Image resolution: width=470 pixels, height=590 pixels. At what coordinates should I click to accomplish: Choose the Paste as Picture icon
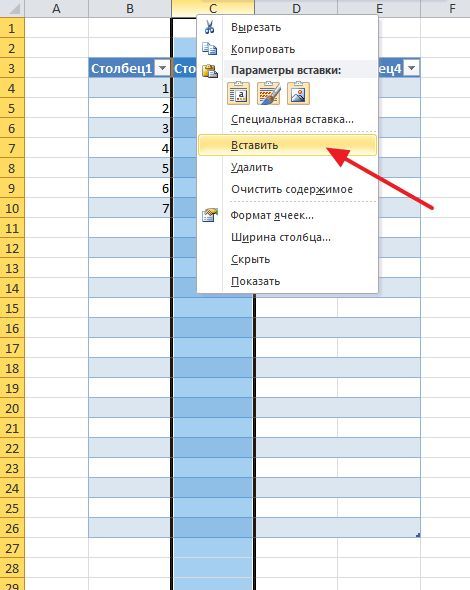(298, 93)
